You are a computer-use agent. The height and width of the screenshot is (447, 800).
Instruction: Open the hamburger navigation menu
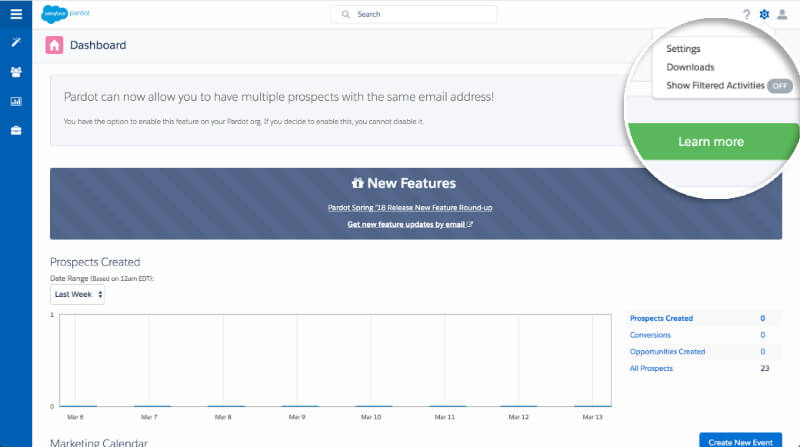pyautogui.click(x=16, y=14)
